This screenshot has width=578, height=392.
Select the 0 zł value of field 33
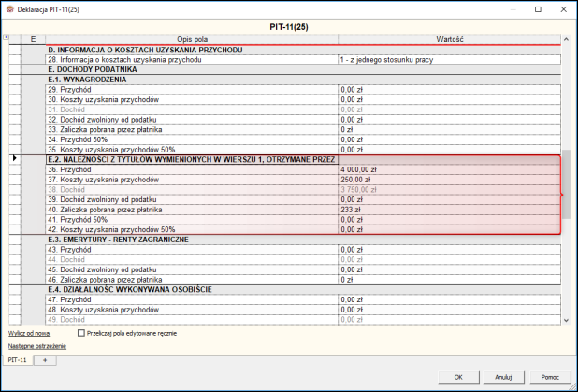(x=449, y=129)
